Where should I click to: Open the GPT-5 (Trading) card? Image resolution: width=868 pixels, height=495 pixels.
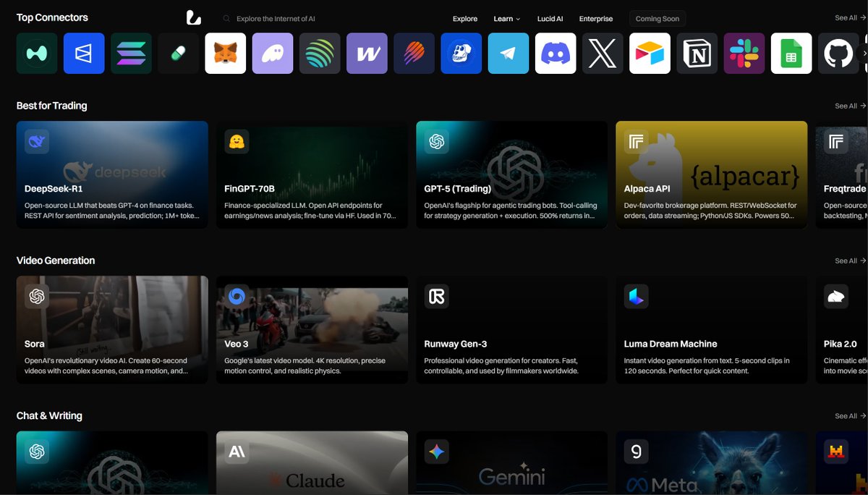point(511,174)
